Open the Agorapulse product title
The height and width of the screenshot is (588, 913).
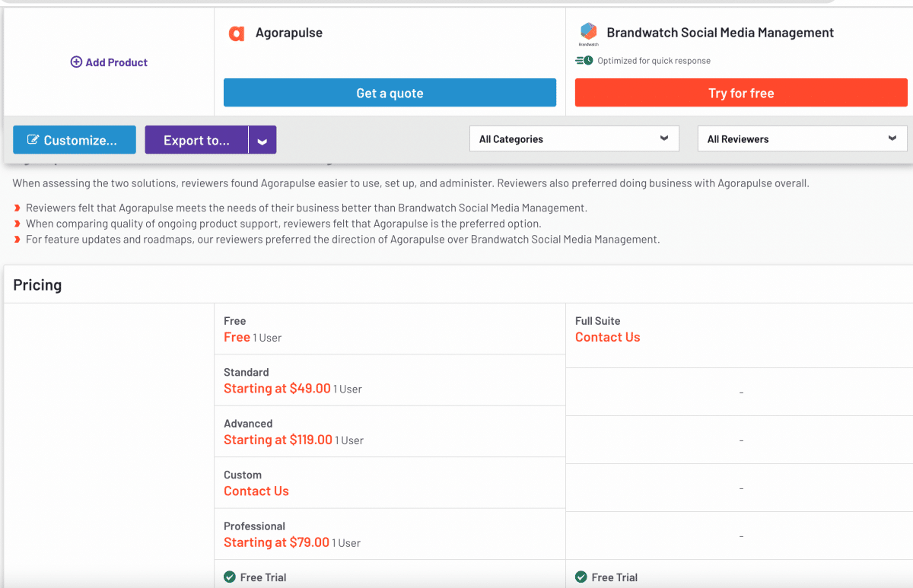289,33
